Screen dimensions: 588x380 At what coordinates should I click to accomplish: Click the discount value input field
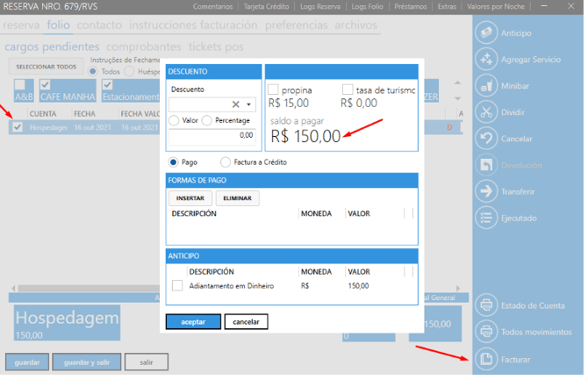click(211, 135)
